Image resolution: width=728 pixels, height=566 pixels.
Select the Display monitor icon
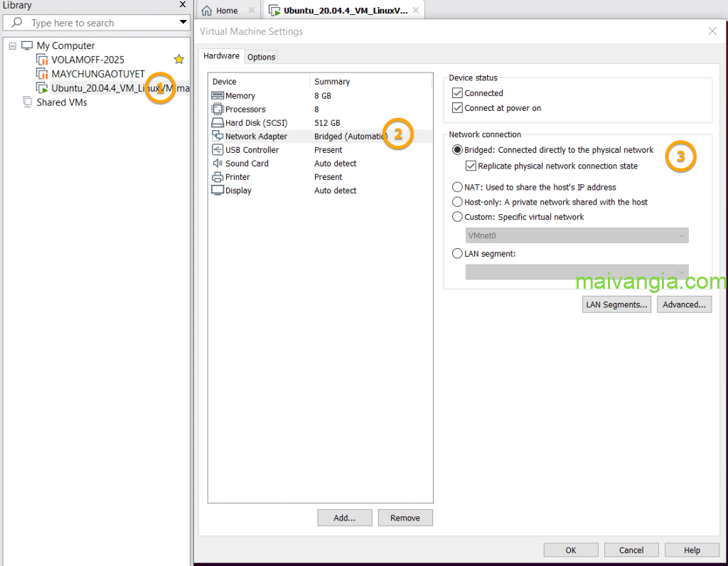[x=218, y=191]
